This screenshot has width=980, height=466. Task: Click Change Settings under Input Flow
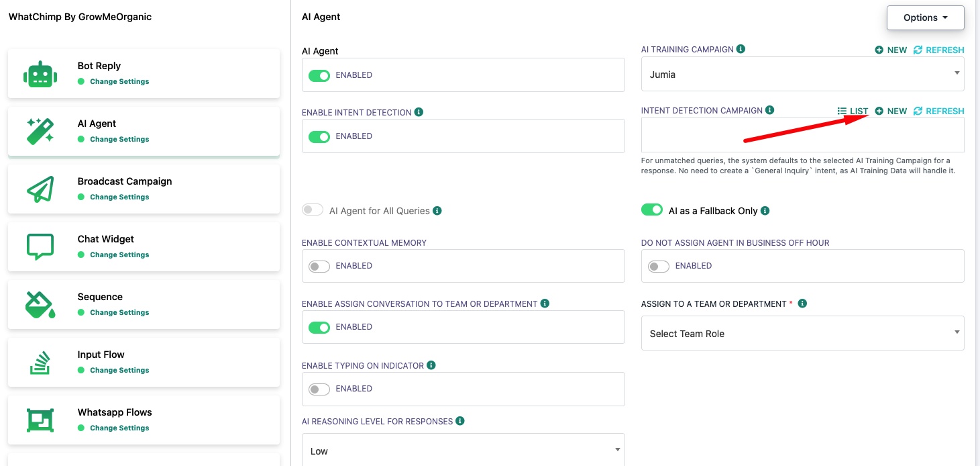[119, 370]
